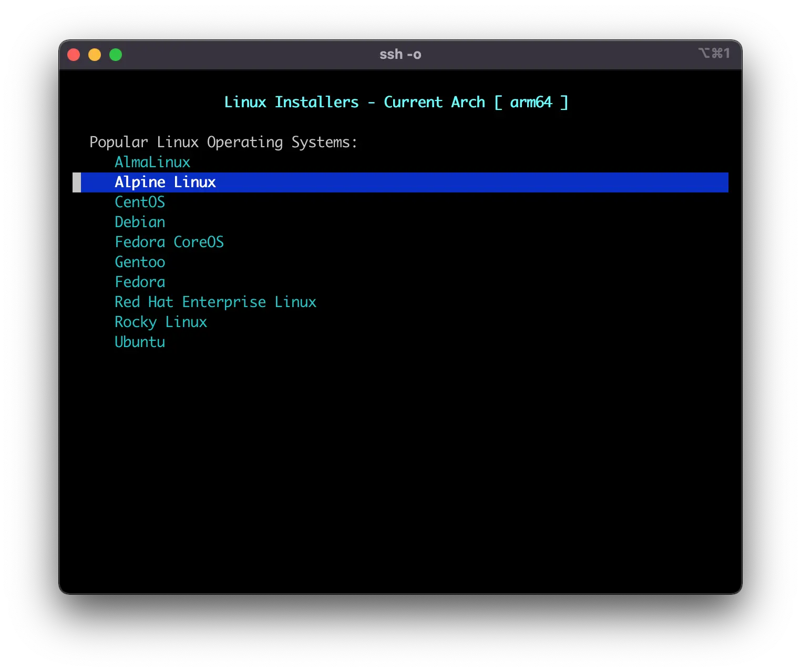Click the 'Linux Installers' header text
The image size is (801, 672).
291,102
